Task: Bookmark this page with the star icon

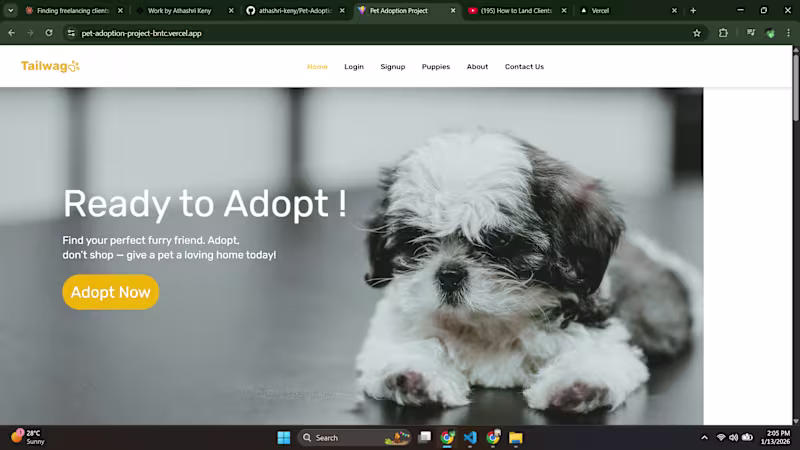Action: click(x=697, y=33)
